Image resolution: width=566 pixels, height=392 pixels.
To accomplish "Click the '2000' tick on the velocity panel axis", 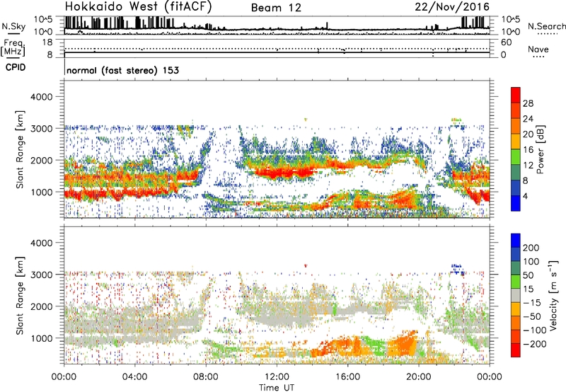I will point(42,306).
